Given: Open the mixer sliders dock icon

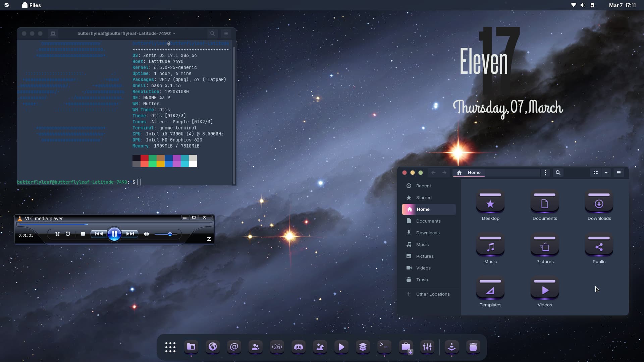Looking at the screenshot, I should (427, 347).
